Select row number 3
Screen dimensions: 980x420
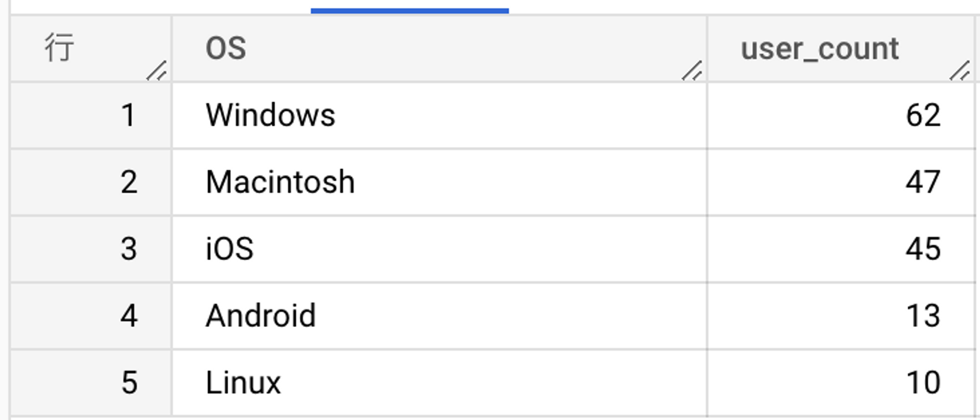91,249
